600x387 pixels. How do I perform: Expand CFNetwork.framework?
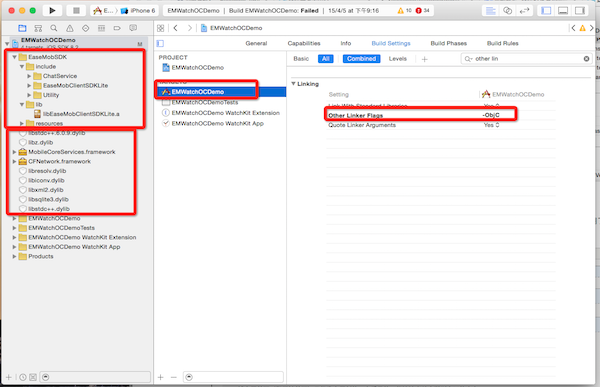point(15,162)
